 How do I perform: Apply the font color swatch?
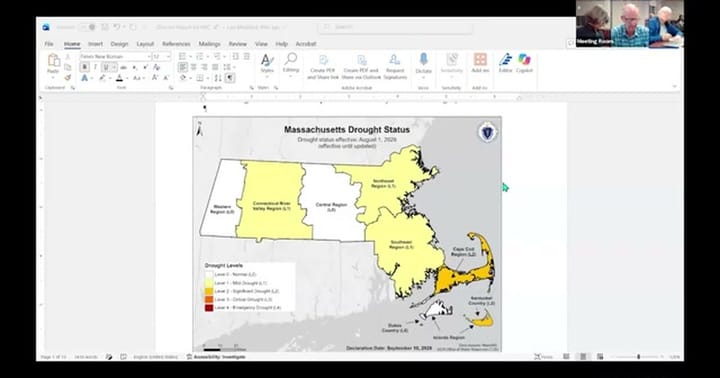click(119, 78)
